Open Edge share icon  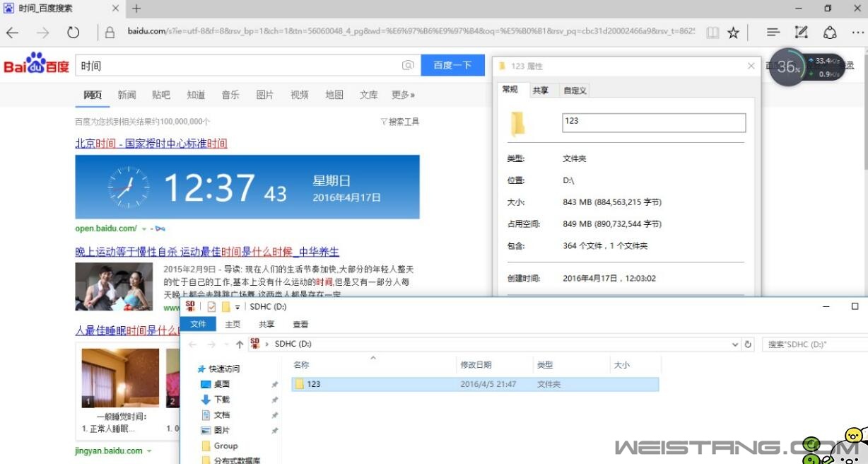(x=831, y=33)
